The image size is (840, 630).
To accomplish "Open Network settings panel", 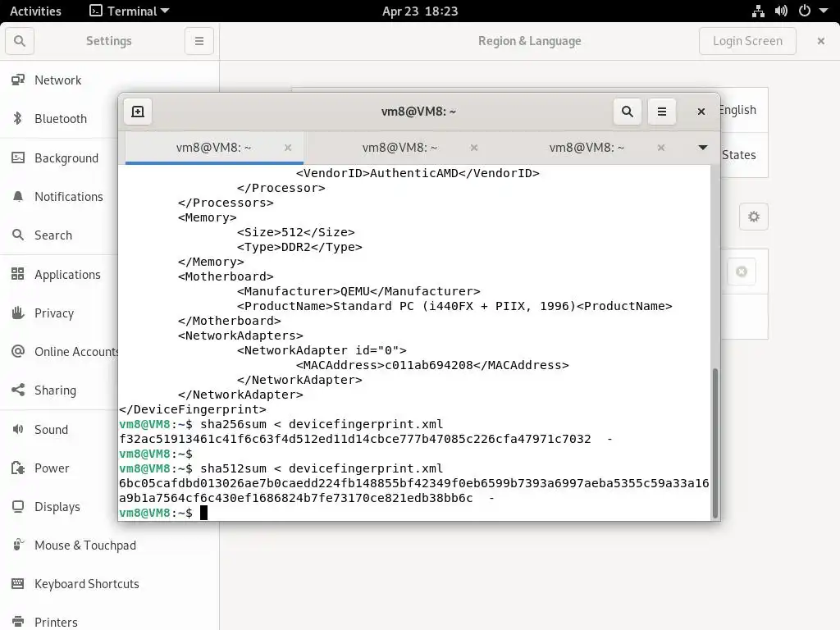I will point(59,80).
